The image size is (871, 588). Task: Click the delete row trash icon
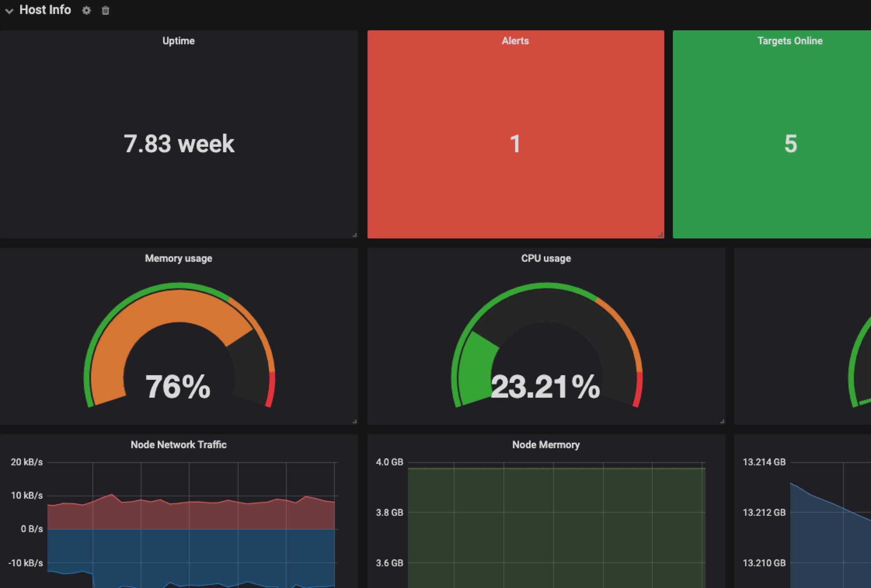click(105, 10)
